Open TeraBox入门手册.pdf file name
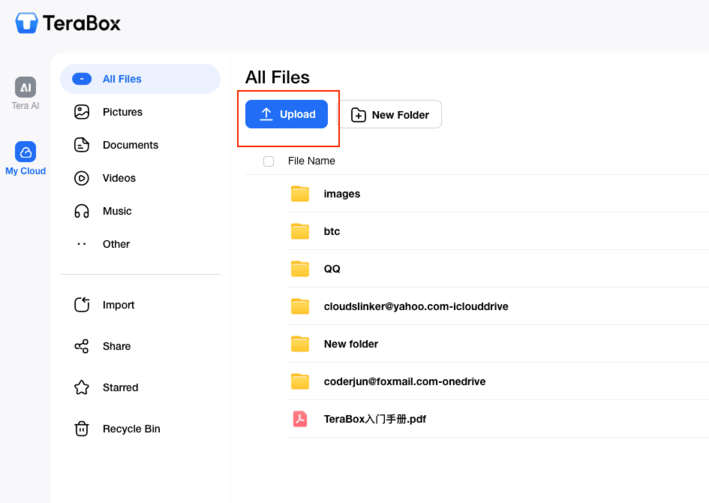 click(375, 419)
